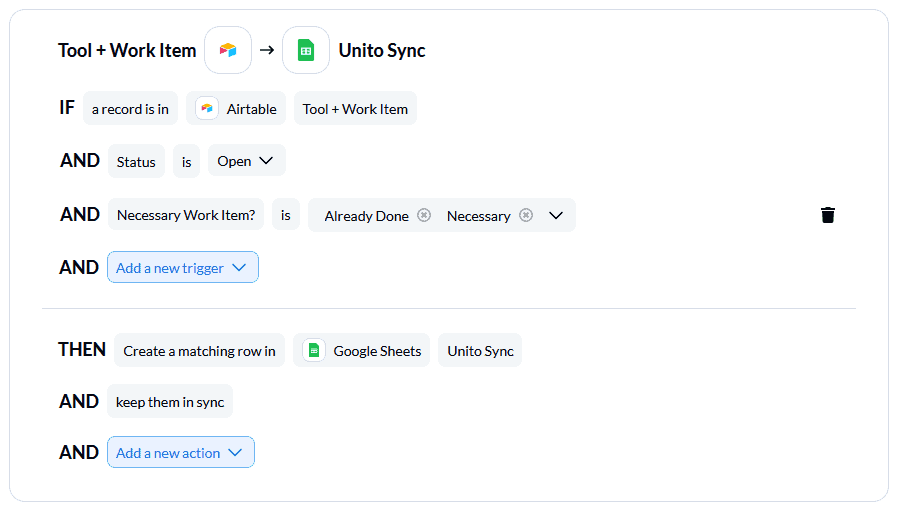The height and width of the screenshot is (510, 898).
Task: Click the Airtable icon in the flow header
Action: pos(228,50)
